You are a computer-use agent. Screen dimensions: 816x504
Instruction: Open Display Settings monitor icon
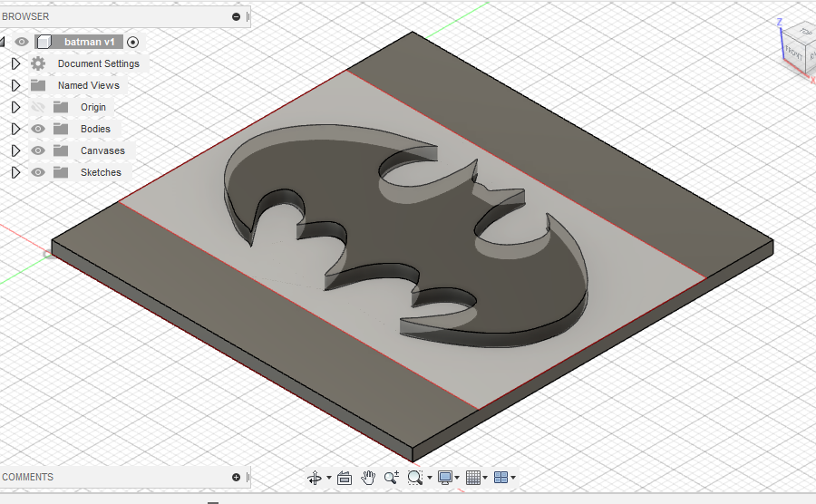click(x=445, y=478)
